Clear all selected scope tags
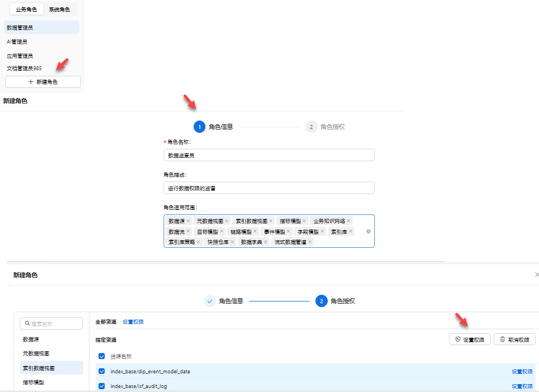Viewport: 539px width, 392px height. [x=369, y=231]
